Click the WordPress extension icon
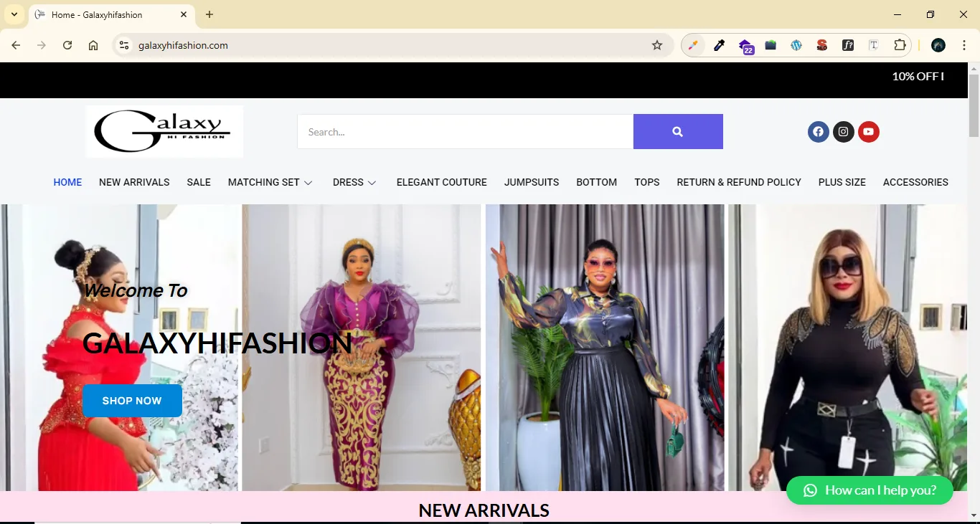This screenshot has height=524, width=980. [x=796, y=45]
